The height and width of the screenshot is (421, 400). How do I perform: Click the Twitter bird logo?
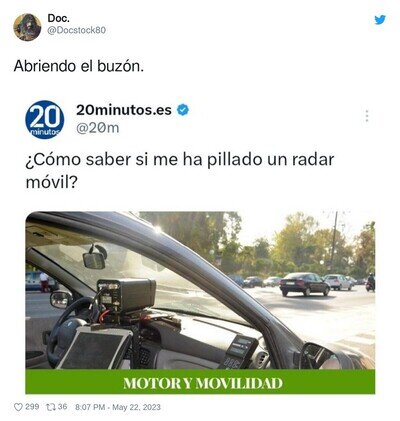[380, 20]
